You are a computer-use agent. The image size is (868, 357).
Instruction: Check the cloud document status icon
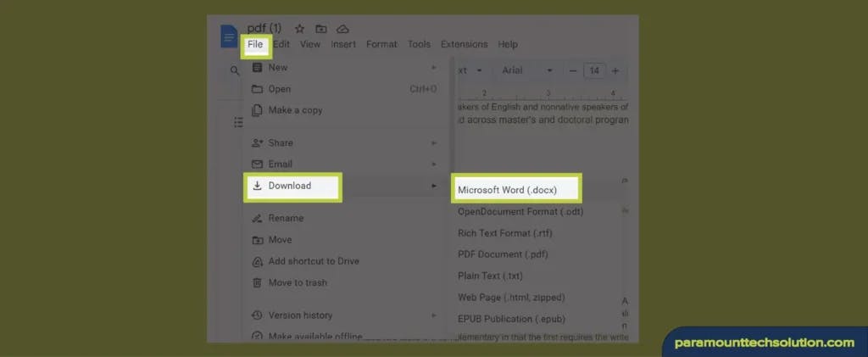click(x=342, y=29)
